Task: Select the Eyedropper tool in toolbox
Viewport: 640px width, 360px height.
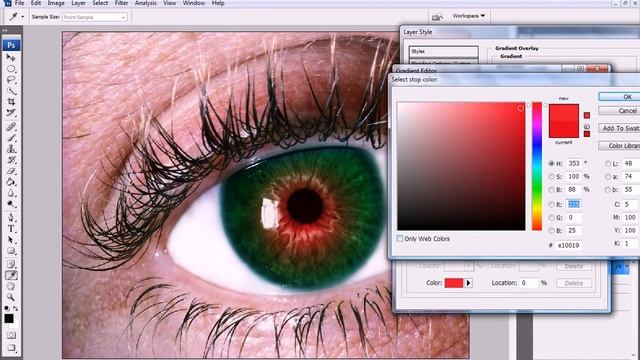Action: point(11,276)
